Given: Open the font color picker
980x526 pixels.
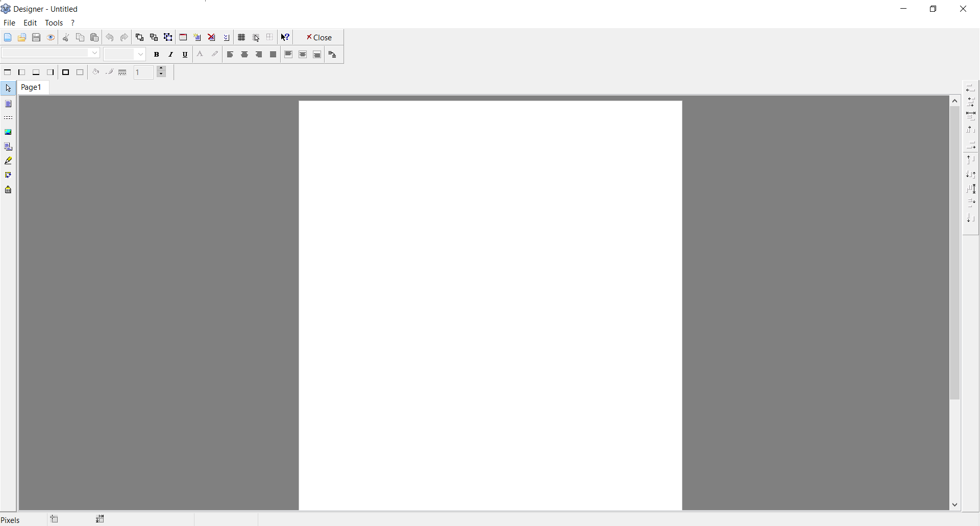Looking at the screenshot, I should point(201,55).
